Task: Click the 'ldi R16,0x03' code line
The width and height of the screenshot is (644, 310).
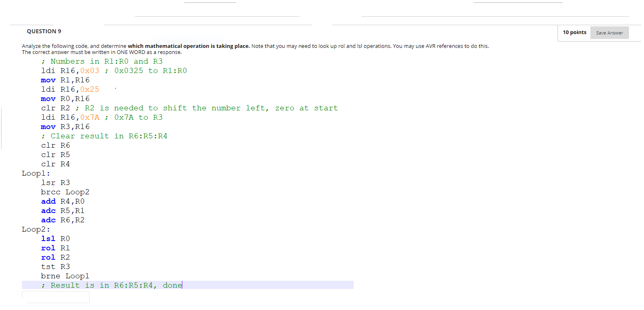Action: click(x=114, y=71)
